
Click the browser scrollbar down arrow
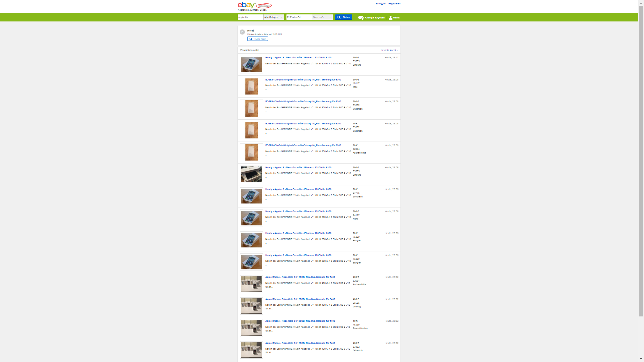(x=641, y=359)
